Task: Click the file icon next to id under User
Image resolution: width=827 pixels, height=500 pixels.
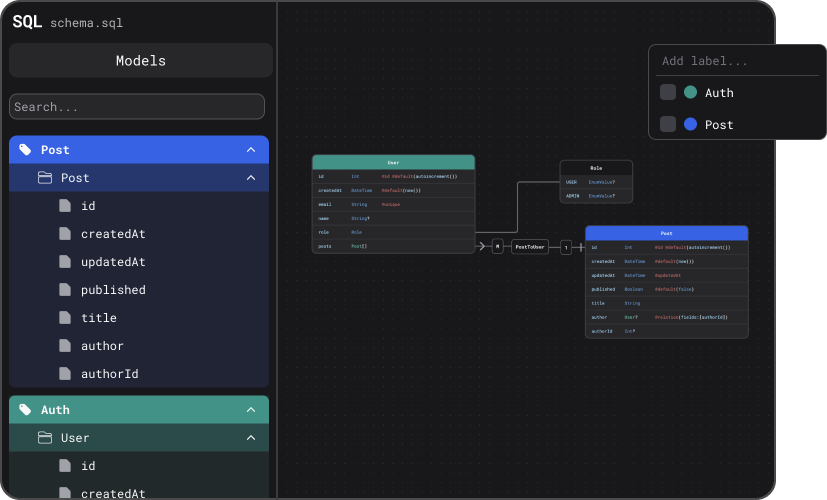Action: (x=65, y=466)
